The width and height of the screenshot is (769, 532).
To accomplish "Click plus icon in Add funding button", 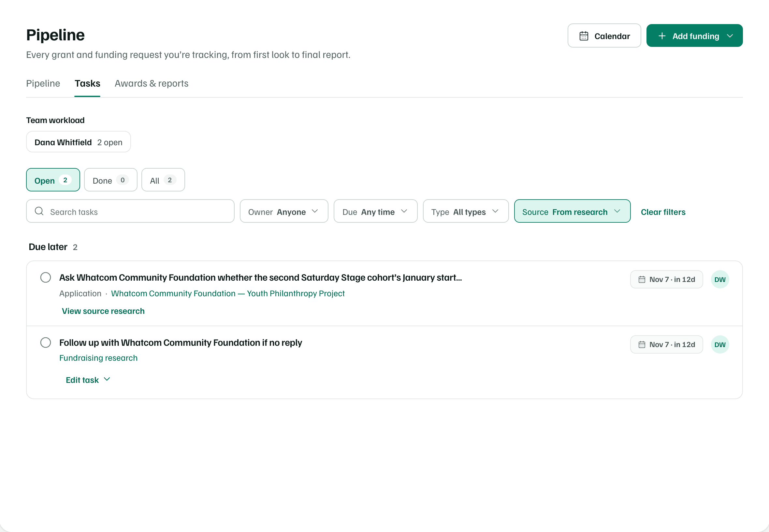I will tap(662, 36).
